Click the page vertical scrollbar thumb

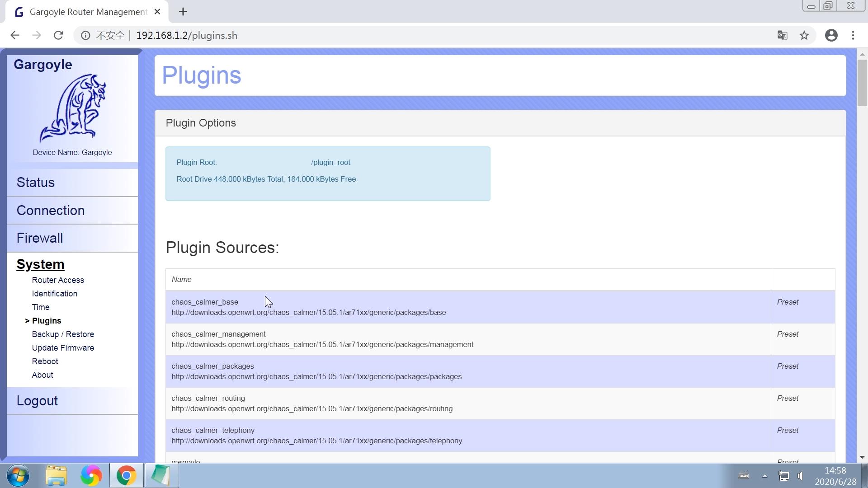click(862, 83)
